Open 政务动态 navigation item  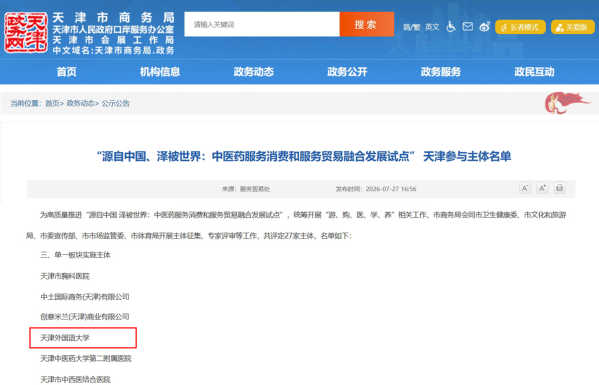pyautogui.click(x=253, y=72)
